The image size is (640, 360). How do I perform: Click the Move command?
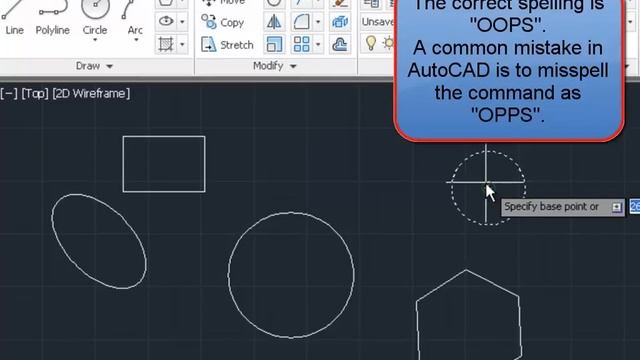tap(224, 2)
